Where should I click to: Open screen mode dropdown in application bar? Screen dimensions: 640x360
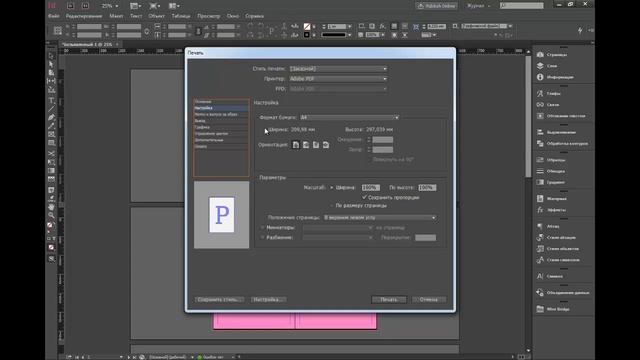155,6
